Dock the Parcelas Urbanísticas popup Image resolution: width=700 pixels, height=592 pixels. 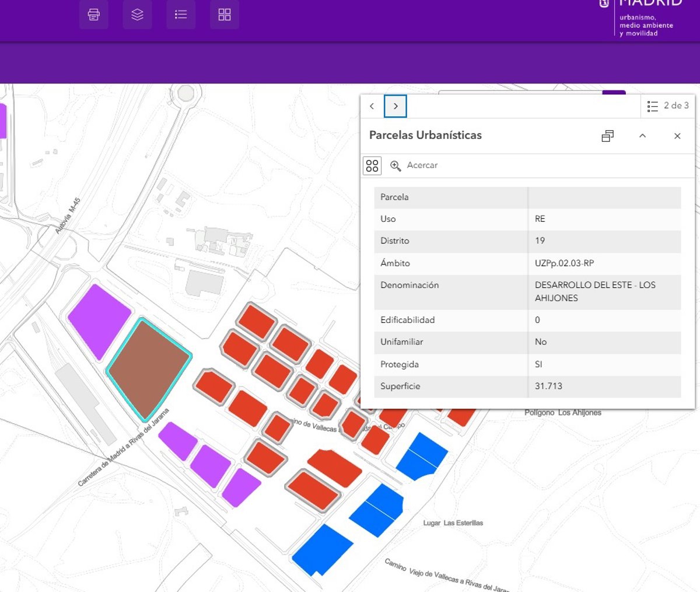coord(607,136)
